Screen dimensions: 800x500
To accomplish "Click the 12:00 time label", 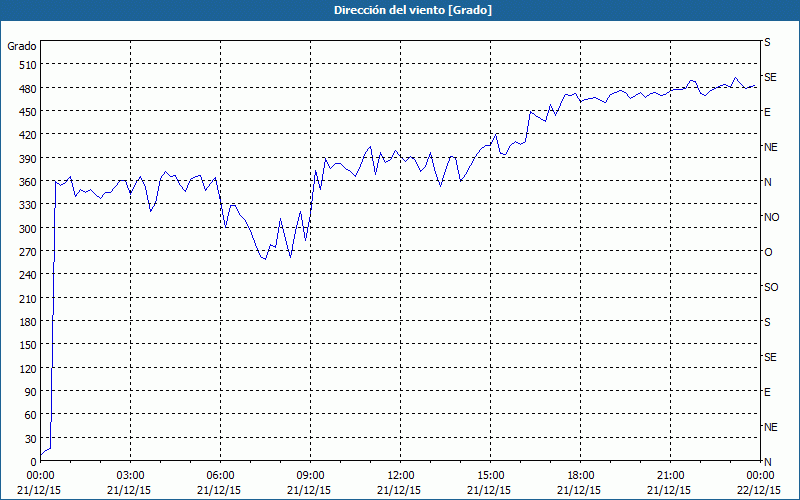I will (401, 476).
